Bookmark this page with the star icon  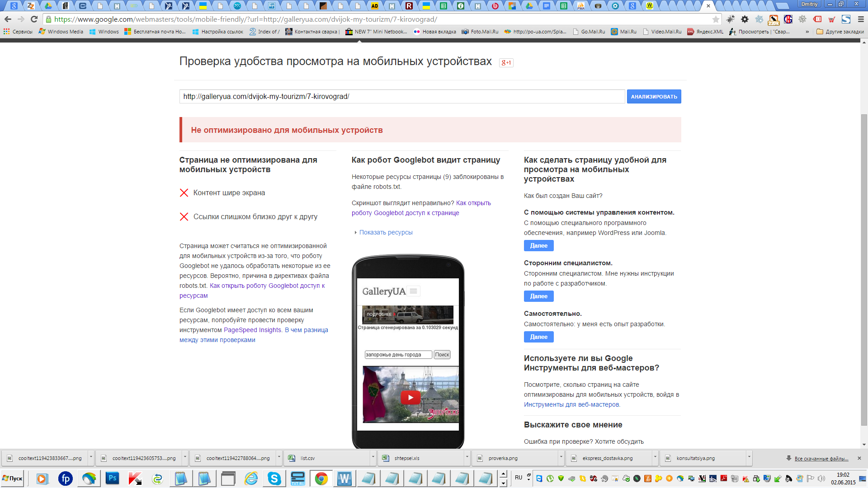[x=716, y=19]
